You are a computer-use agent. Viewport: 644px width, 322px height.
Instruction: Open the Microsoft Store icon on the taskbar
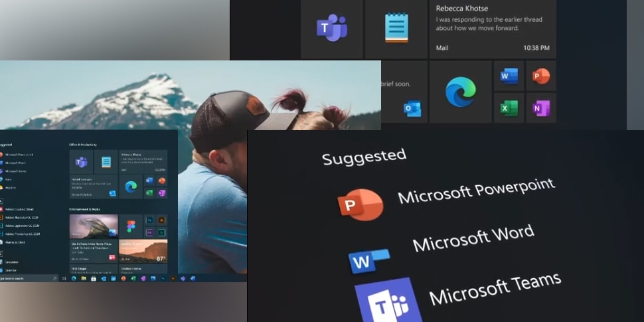click(x=94, y=278)
